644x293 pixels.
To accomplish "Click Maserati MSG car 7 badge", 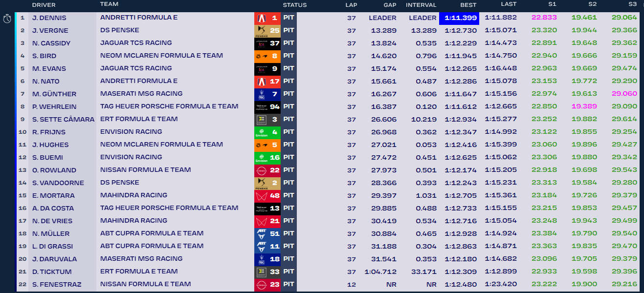I will pos(267,94).
